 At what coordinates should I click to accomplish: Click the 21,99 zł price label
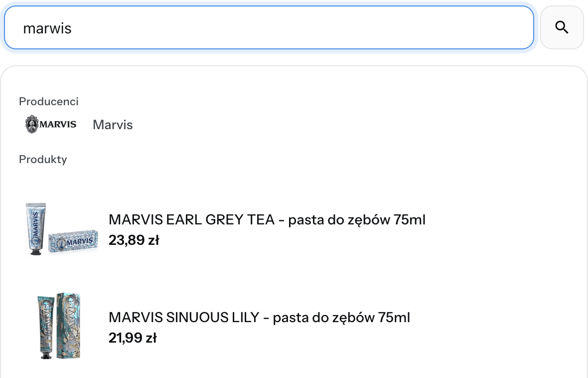[x=133, y=338]
